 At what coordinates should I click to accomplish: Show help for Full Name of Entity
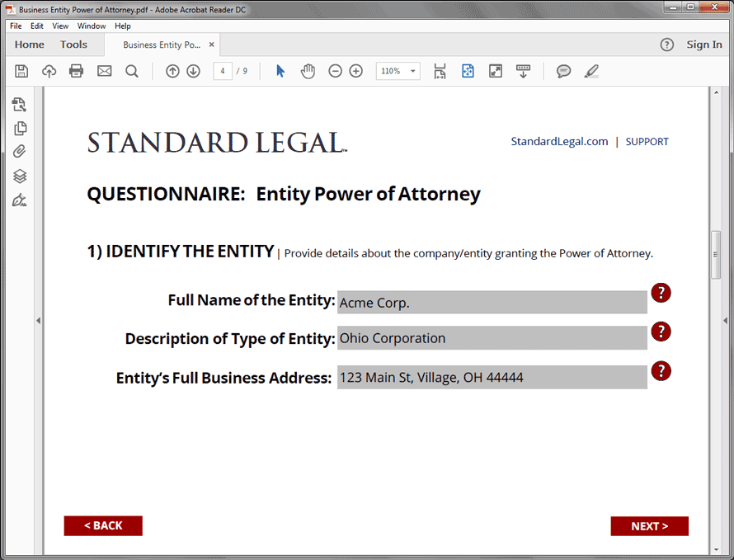pyautogui.click(x=661, y=293)
